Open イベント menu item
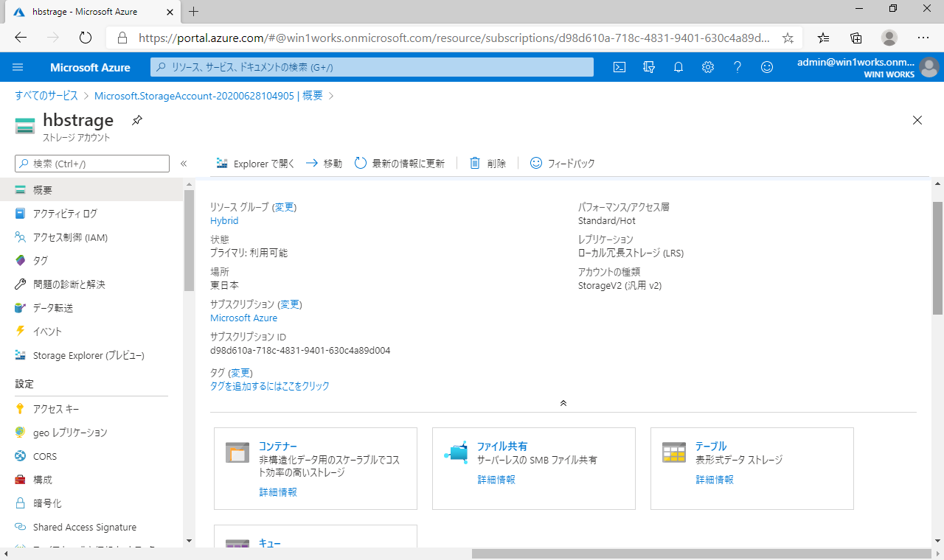The height and width of the screenshot is (560, 944). (x=91, y=332)
